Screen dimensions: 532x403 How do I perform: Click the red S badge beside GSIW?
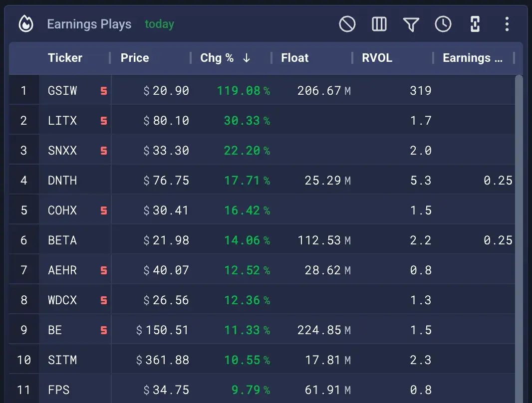click(103, 90)
